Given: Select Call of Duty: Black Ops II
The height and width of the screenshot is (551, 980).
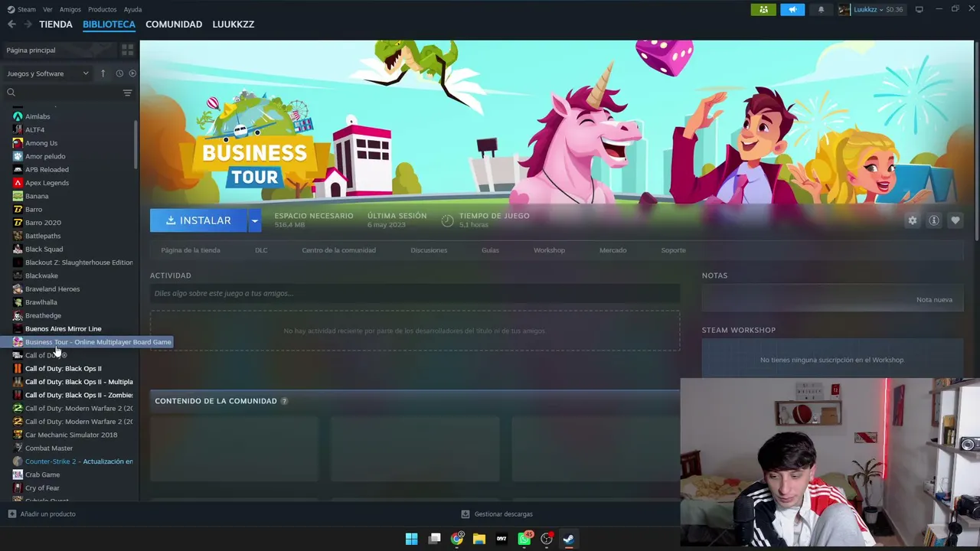Looking at the screenshot, I should click(x=63, y=369).
